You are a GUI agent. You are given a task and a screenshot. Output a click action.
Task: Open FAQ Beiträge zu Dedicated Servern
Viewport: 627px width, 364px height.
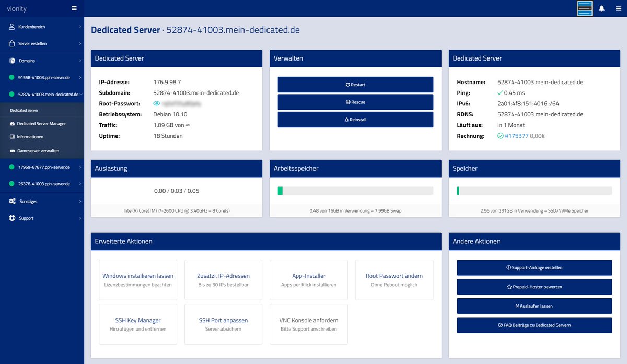pos(535,325)
